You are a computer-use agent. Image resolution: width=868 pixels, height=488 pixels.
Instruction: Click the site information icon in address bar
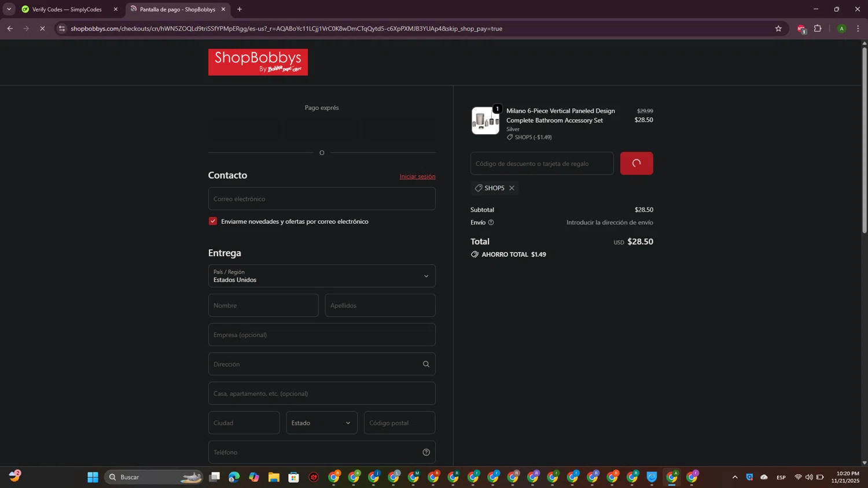(62, 28)
